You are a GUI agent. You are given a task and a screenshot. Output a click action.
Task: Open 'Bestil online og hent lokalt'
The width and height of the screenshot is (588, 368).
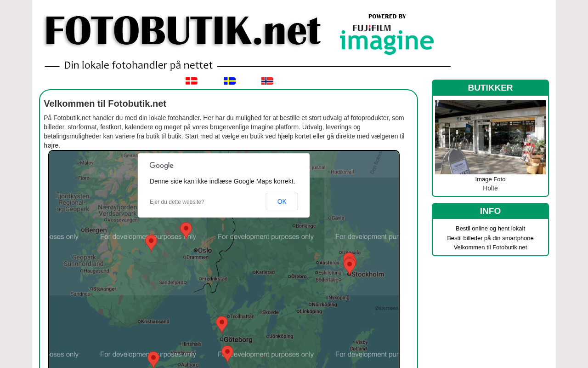pos(490,229)
